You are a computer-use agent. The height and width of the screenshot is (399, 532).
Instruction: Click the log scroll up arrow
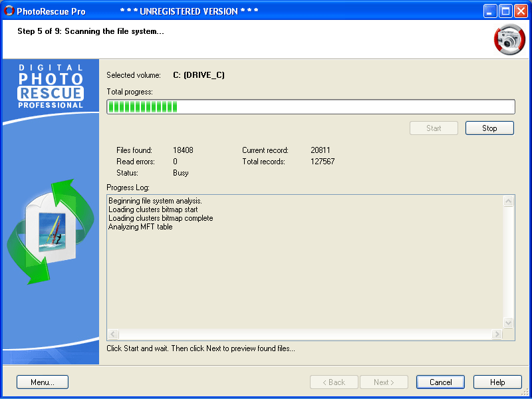tap(508, 201)
